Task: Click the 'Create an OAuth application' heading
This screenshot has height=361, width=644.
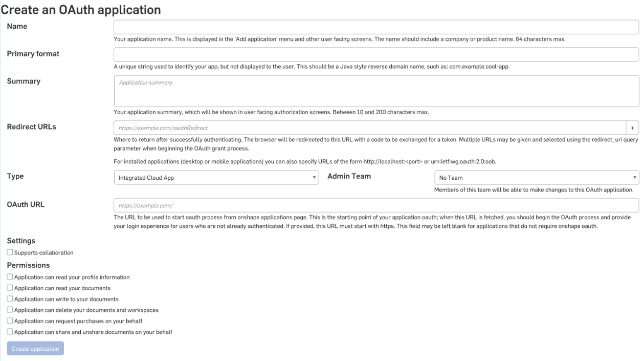Action: [x=82, y=9]
